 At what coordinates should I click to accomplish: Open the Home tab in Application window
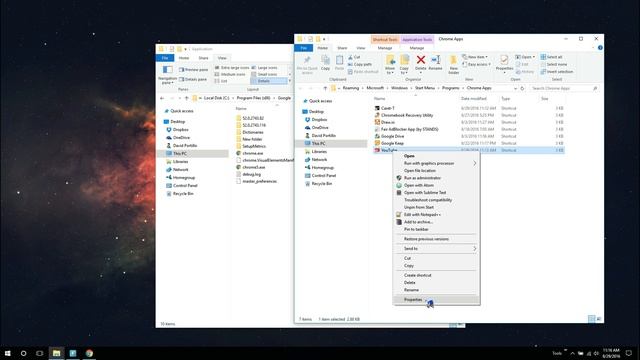pos(184,58)
